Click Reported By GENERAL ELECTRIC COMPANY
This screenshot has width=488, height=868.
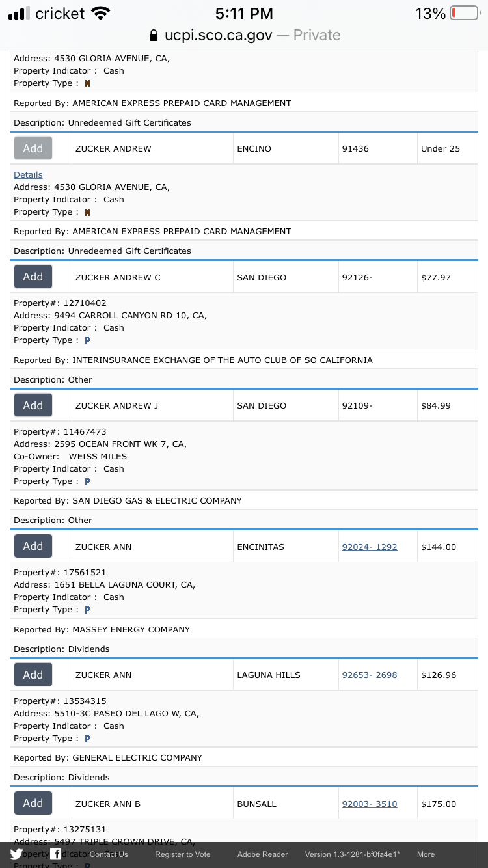coord(108,757)
